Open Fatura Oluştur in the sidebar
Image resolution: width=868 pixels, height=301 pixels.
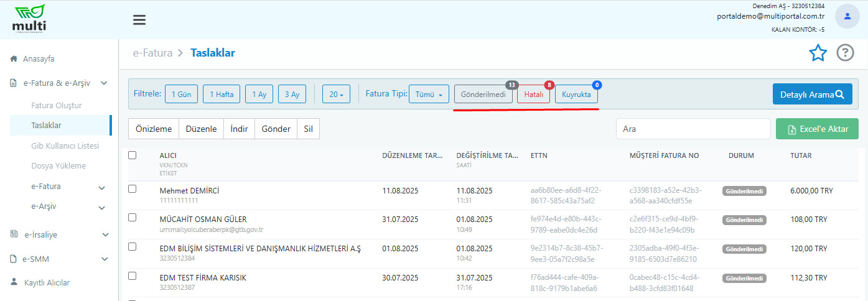pyautogui.click(x=57, y=105)
